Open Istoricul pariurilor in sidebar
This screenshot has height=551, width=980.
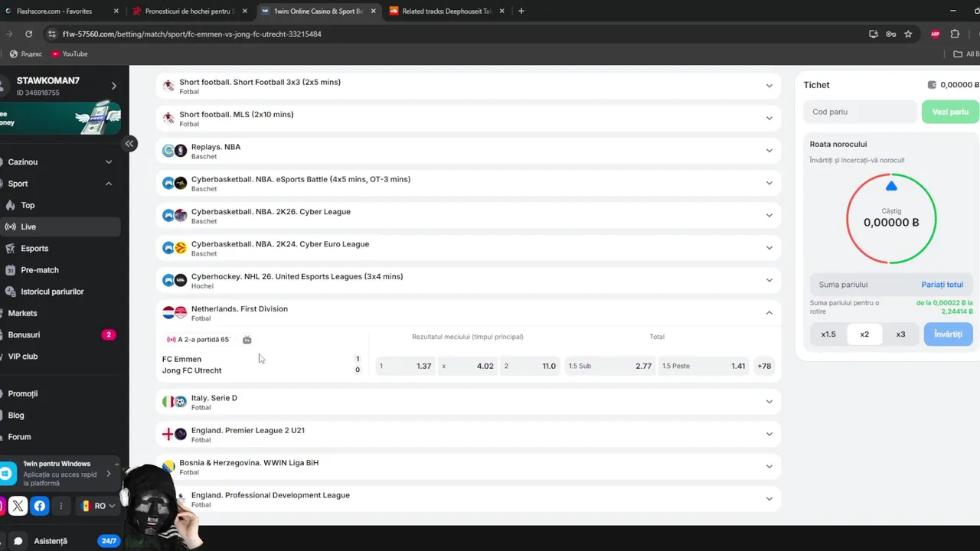click(x=60, y=292)
